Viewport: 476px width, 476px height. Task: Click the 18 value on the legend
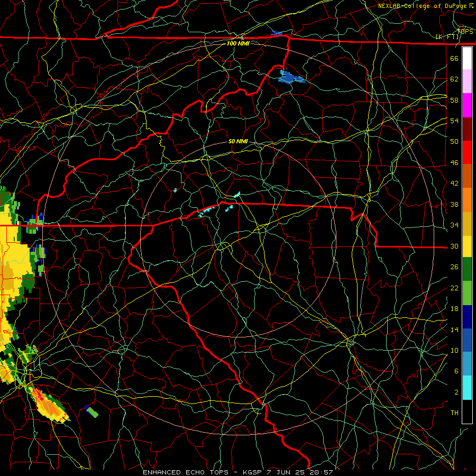[x=454, y=308]
